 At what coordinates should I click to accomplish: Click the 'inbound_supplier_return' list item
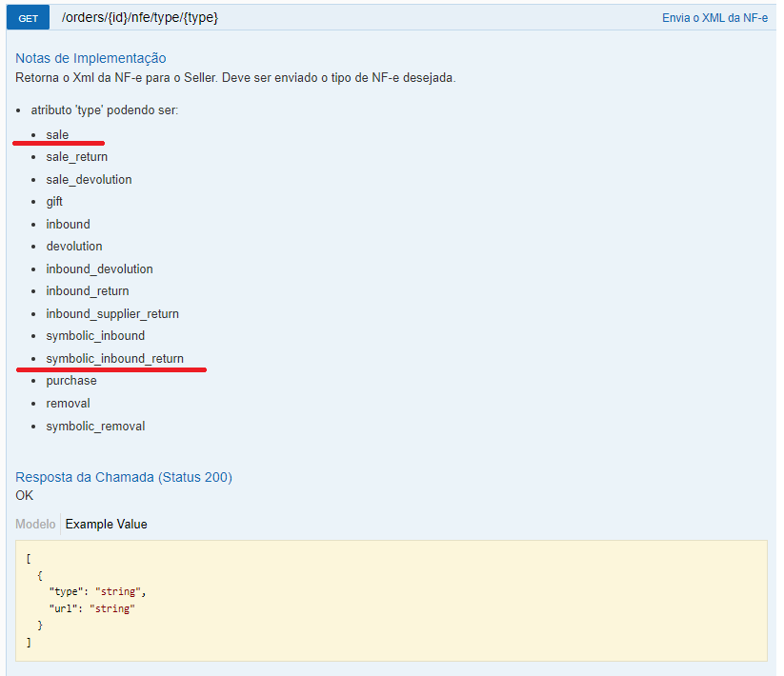pyautogui.click(x=112, y=314)
